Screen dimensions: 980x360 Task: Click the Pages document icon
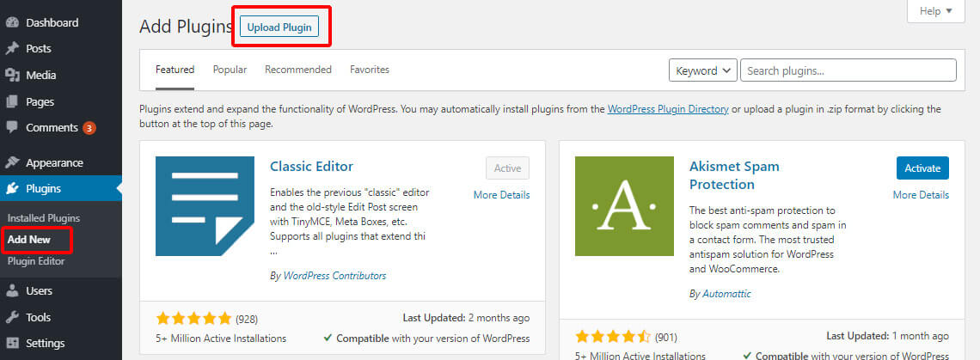point(12,101)
